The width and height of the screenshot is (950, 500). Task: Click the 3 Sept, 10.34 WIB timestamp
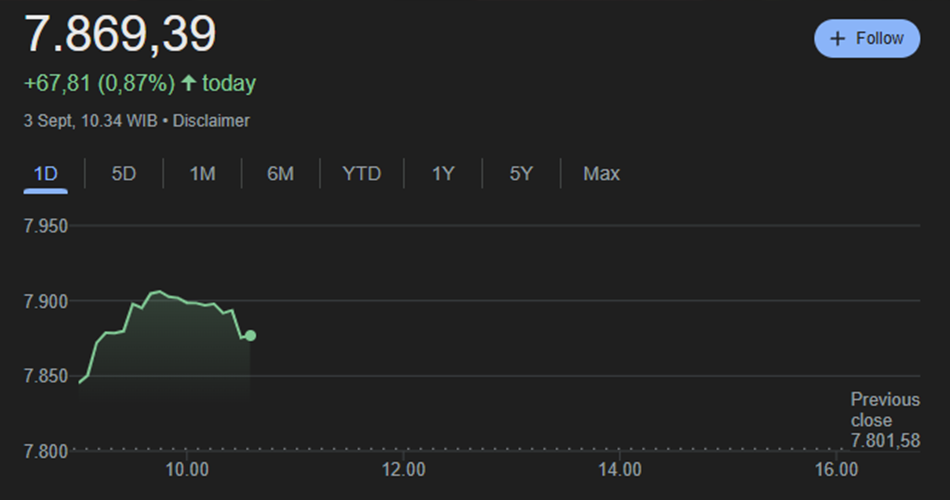point(93,121)
